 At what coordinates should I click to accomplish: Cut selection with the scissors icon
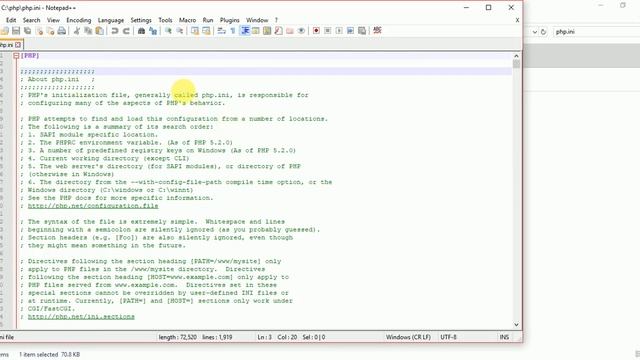click(x=77, y=31)
